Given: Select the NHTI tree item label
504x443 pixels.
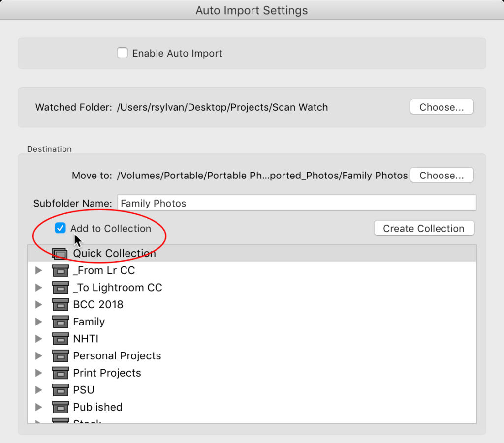Looking at the screenshot, I should pyautogui.click(x=86, y=339).
